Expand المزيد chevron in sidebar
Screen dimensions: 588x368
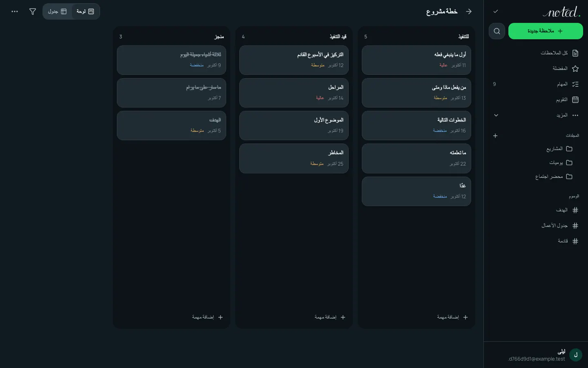tap(496, 115)
